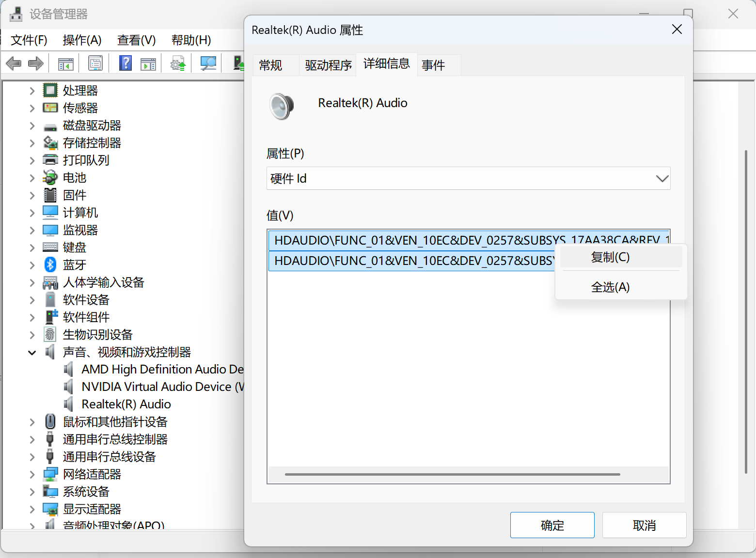Click the mouse and pointing devices icon
The width and height of the screenshot is (756, 558).
50,421
